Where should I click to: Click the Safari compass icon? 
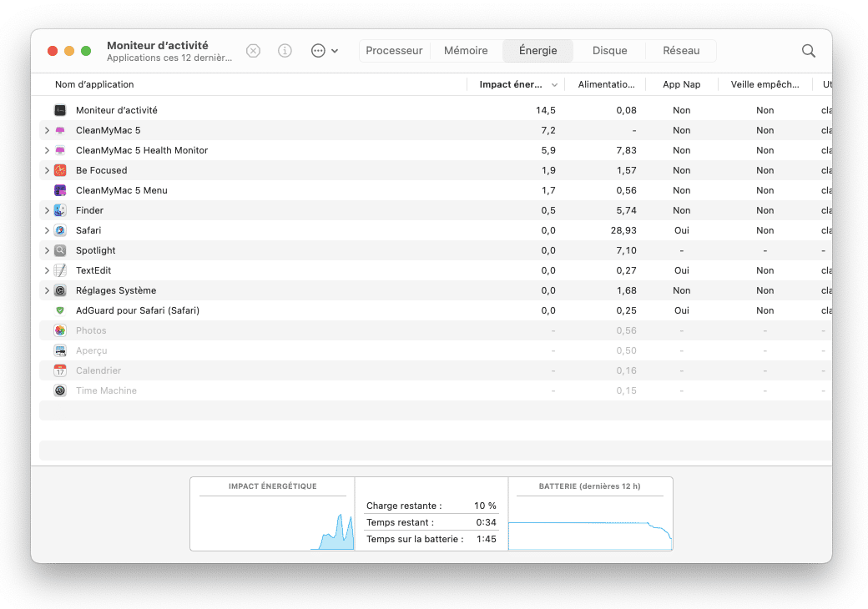point(60,230)
